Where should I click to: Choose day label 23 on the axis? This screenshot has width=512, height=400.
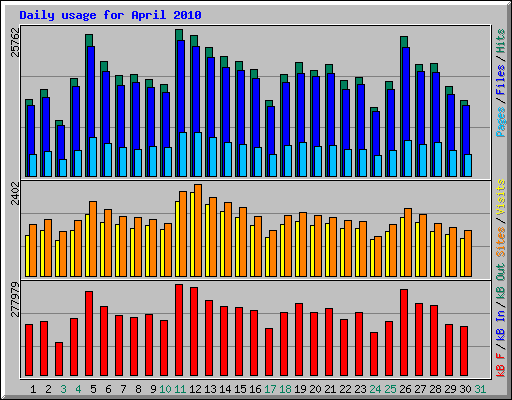(360, 389)
